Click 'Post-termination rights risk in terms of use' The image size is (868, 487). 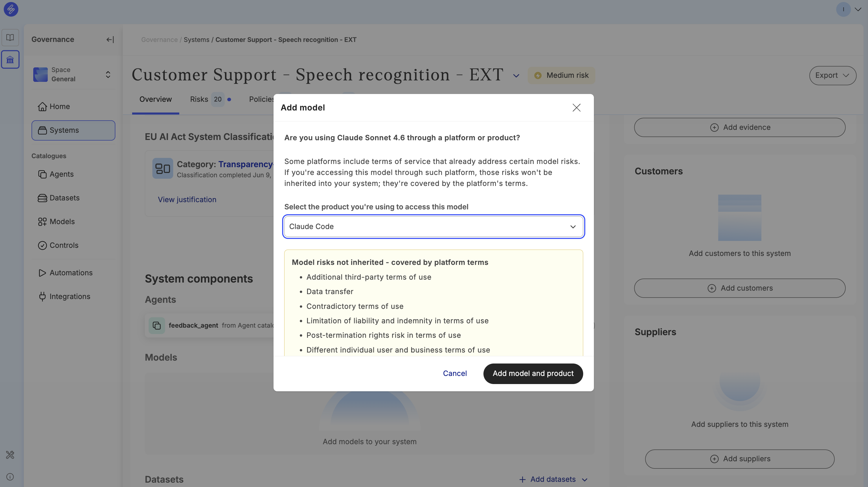coord(383,335)
